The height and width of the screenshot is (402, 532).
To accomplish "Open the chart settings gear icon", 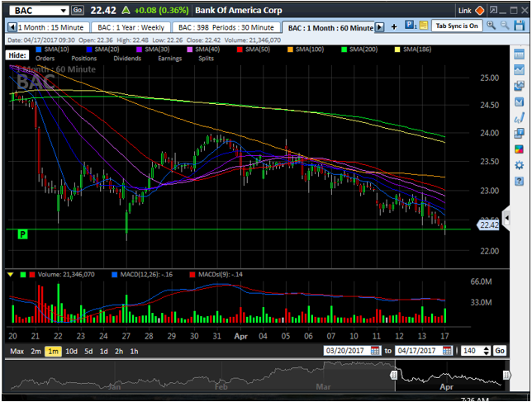I will click(519, 165).
